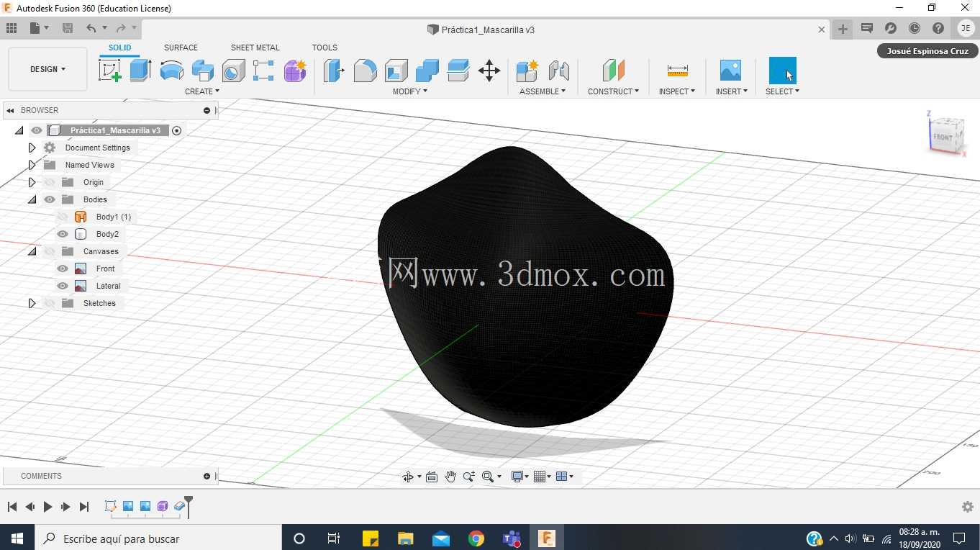This screenshot has height=550, width=980.
Task: Expand the Origin folder
Action: pyautogui.click(x=32, y=182)
